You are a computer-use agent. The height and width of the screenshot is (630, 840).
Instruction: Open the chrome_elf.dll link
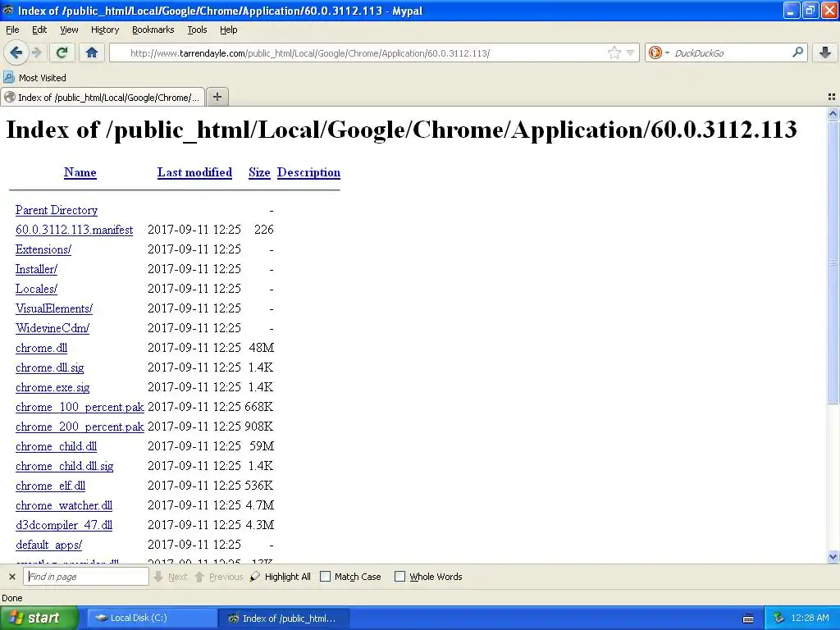(50, 486)
